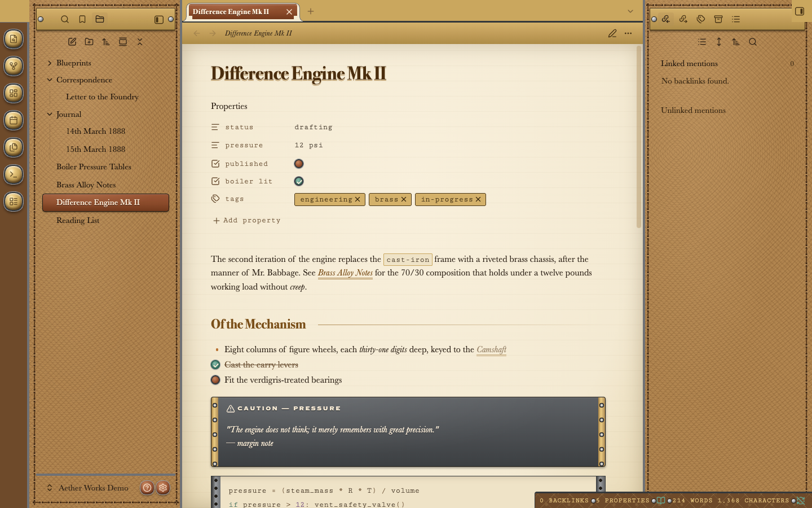
Task: Uncheck the 'Cast the carry levers' task
Action: click(215, 365)
